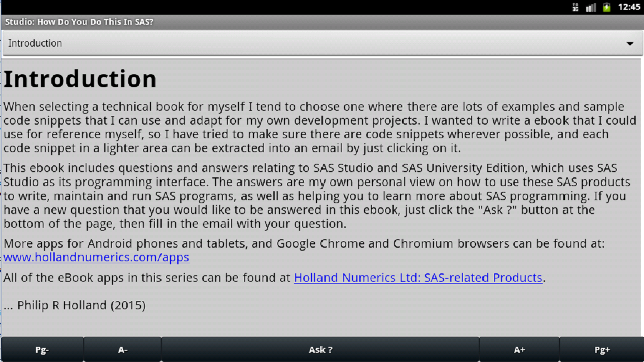Tap the battery icon in status bar

click(x=607, y=7)
